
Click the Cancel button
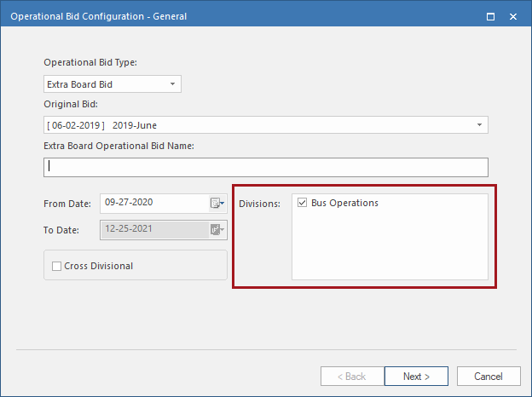point(489,377)
